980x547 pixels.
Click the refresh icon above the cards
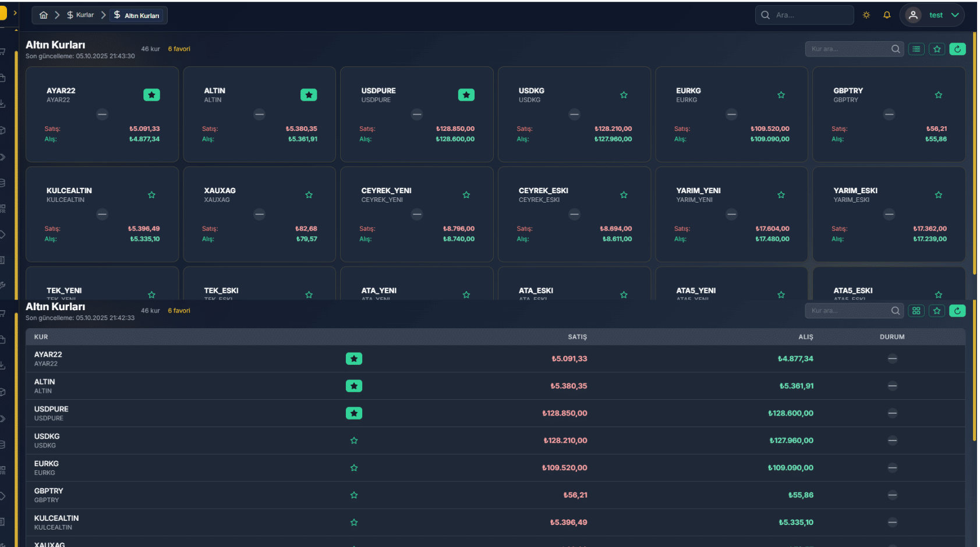click(x=957, y=49)
